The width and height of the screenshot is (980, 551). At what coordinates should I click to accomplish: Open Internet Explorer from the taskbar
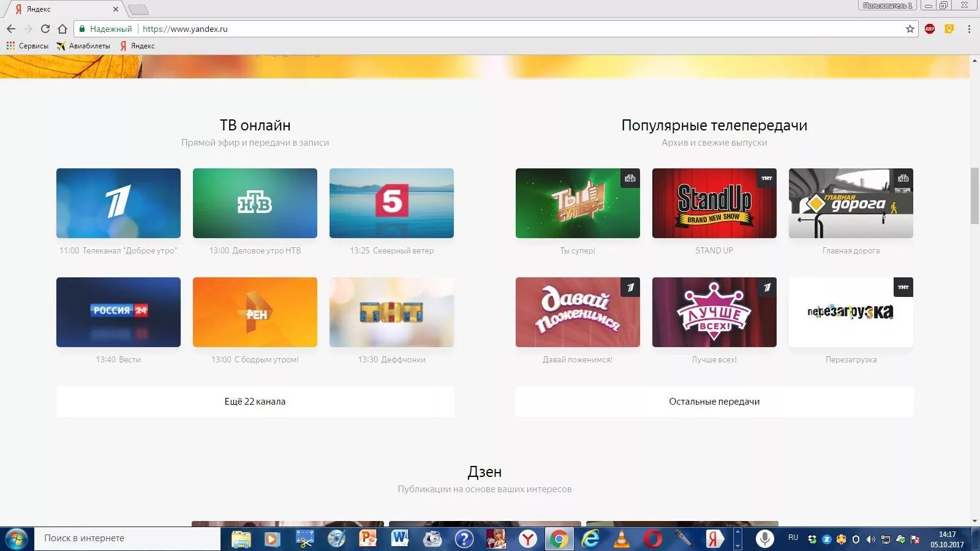[x=590, y=539]
